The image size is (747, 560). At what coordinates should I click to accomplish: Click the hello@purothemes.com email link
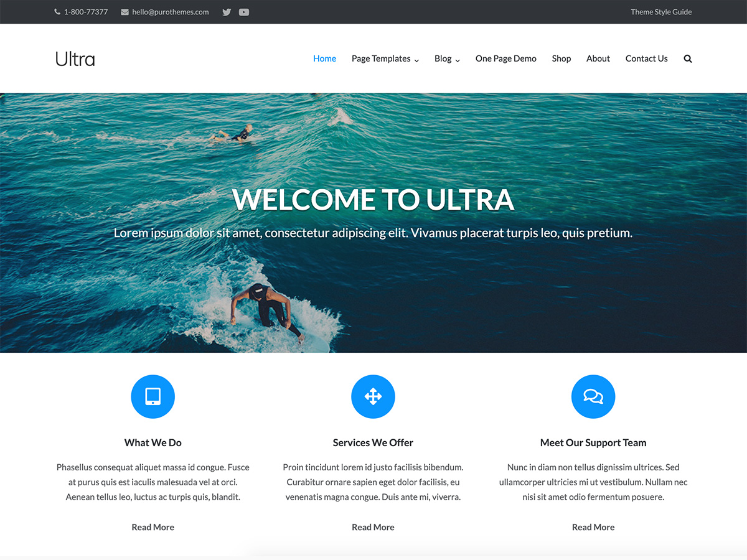coord(171,12)
